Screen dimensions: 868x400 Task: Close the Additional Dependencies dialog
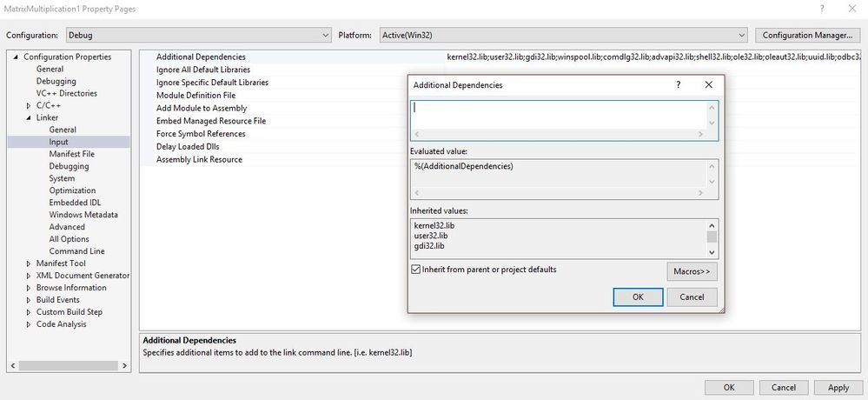pyautogui.click(x=709, y=84)
